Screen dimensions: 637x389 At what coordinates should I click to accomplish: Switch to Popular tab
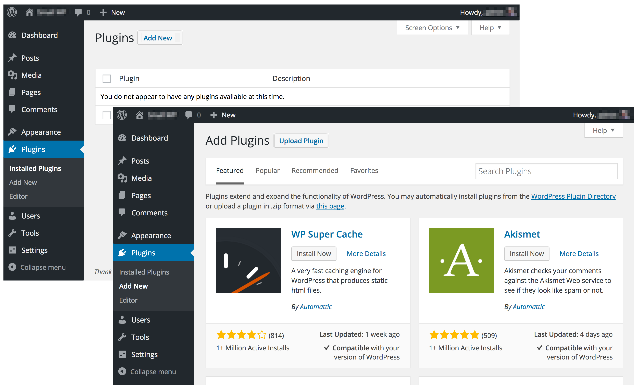pyautogui.click(x=267, y=171)
